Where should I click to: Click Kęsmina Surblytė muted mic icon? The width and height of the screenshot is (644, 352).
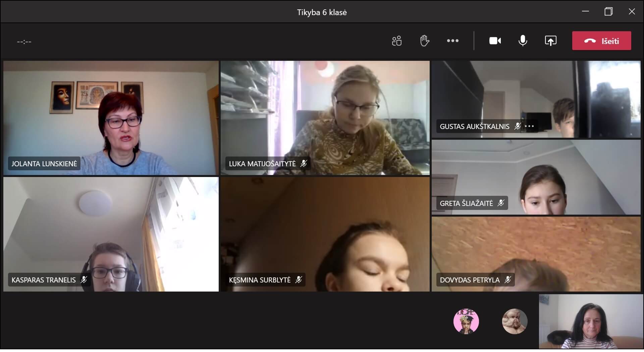tap(298, 280)
